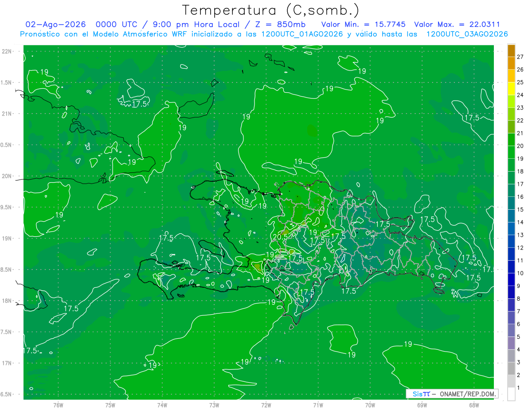Click the purple swatch between legend 4 and 5
Image resolution: width=532 pixels, height=411 pixels.
(511, 343)
